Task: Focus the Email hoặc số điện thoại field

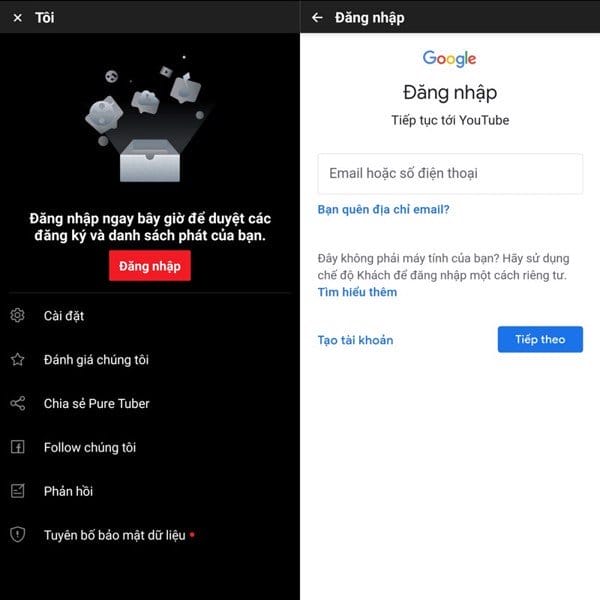Action: (450, 174)
